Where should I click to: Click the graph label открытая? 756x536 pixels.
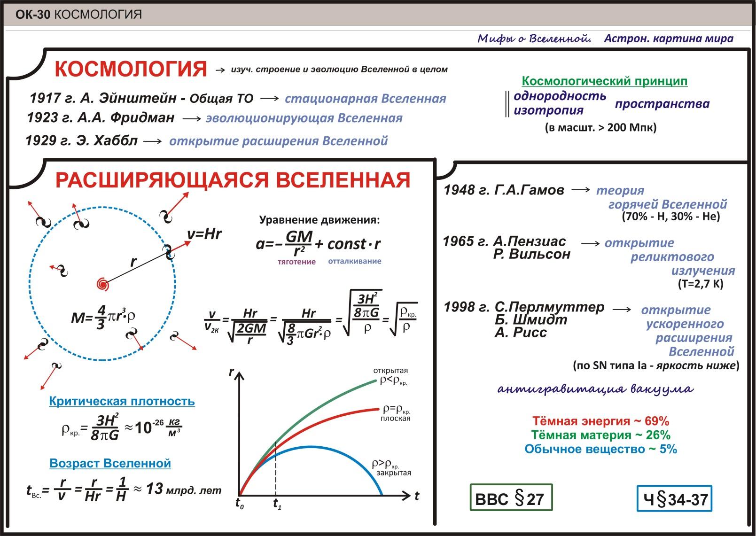point(390,371)
